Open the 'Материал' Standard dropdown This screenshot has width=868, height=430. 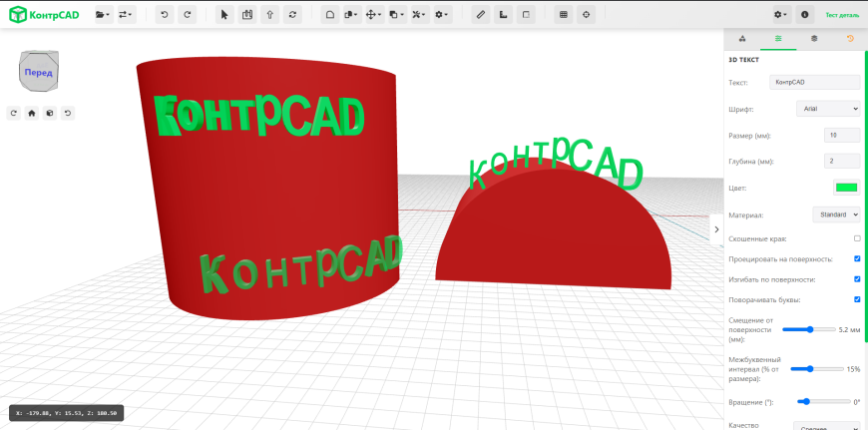coord(836,215)
